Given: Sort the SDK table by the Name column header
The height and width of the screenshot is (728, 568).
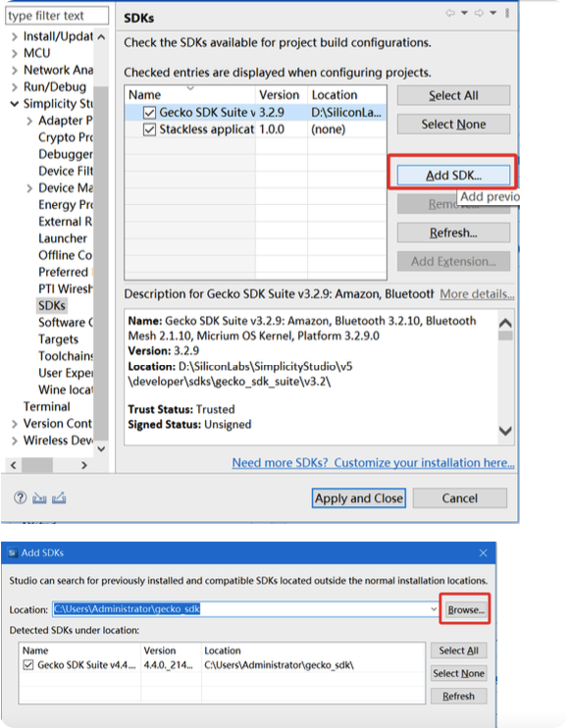Looking at the screenshot, I should click(189, 95).
